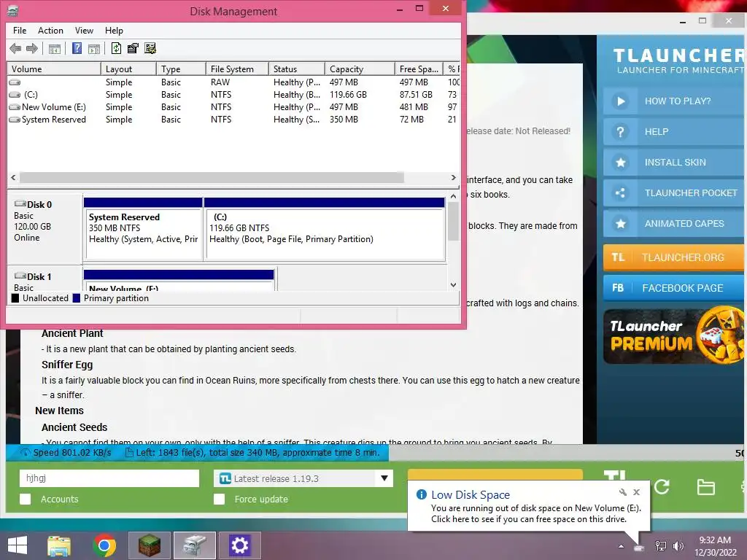Click the network tray icon
The width and height of the screenshot is (747, 560).
[x=660, y=546]
